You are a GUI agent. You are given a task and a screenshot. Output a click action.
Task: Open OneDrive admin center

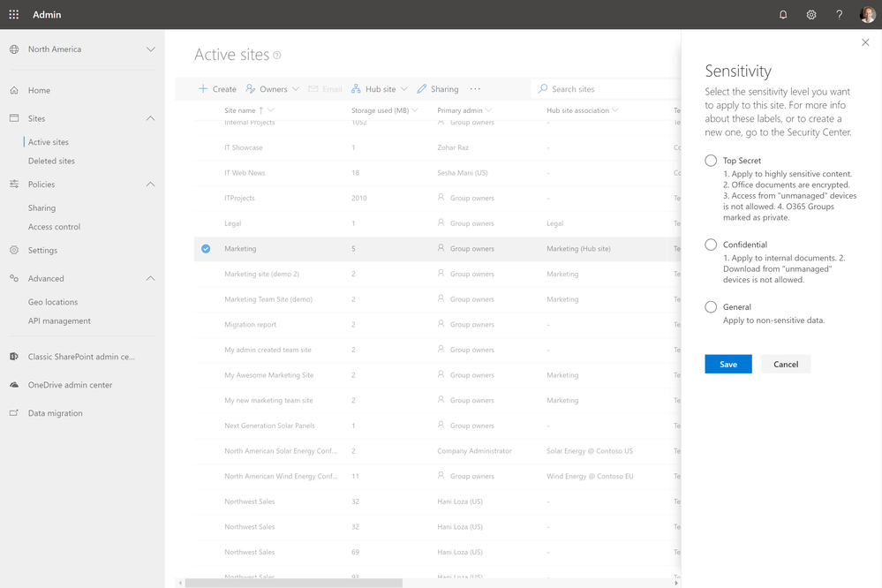(70, 385)
